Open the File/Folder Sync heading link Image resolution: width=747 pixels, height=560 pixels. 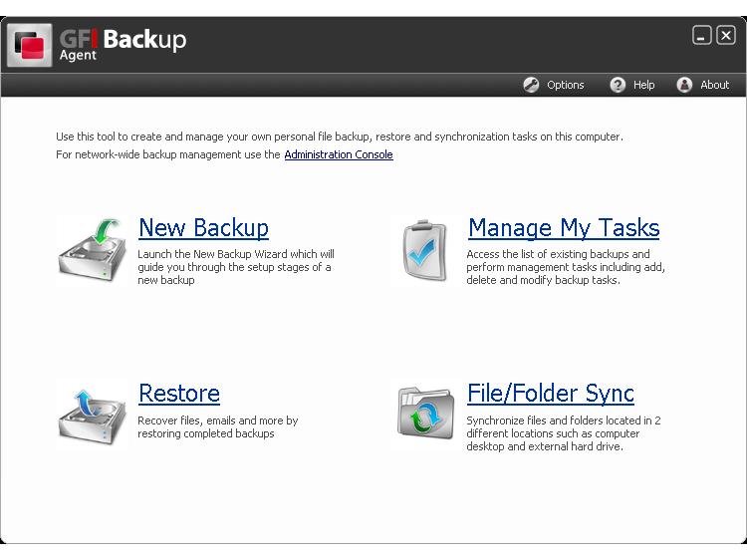pos(550,394)
